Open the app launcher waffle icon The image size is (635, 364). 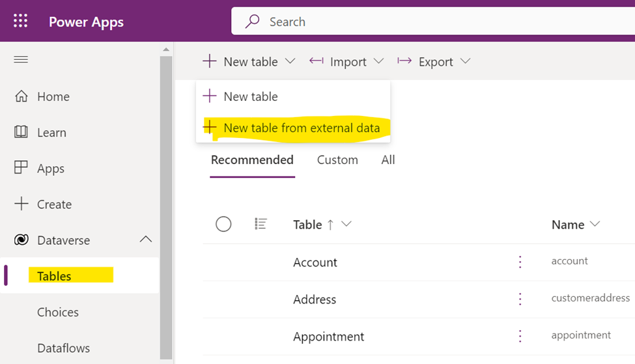(20, 21)
